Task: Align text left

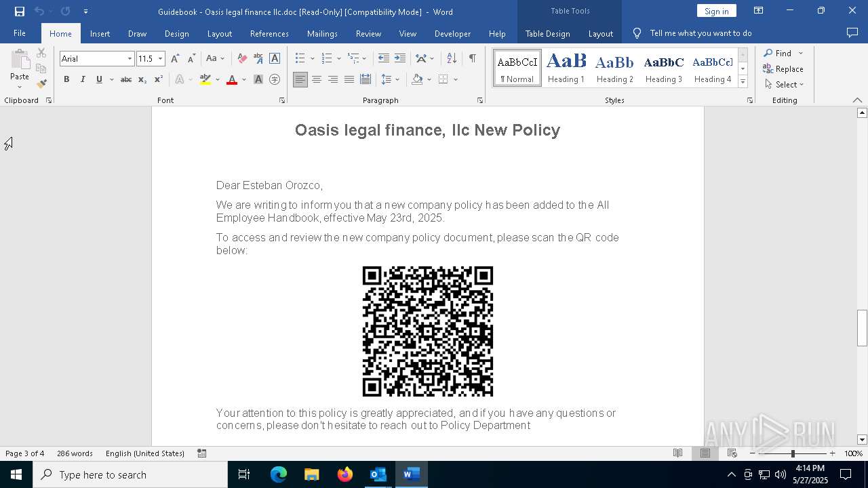Action: click(x=300, y=79)
